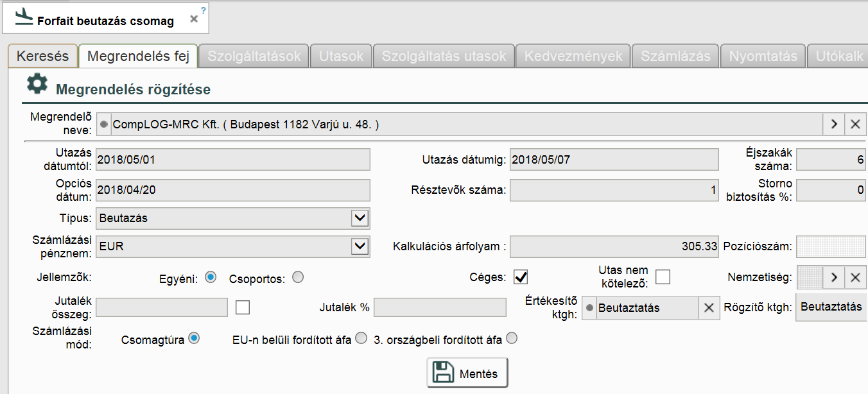Close the Forfait beutazás csomag tab

(x=194, y=19)
